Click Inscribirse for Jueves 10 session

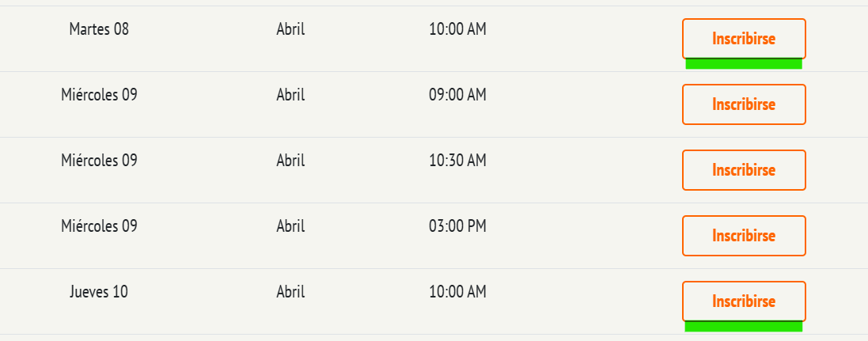click(x=744, y=301)
